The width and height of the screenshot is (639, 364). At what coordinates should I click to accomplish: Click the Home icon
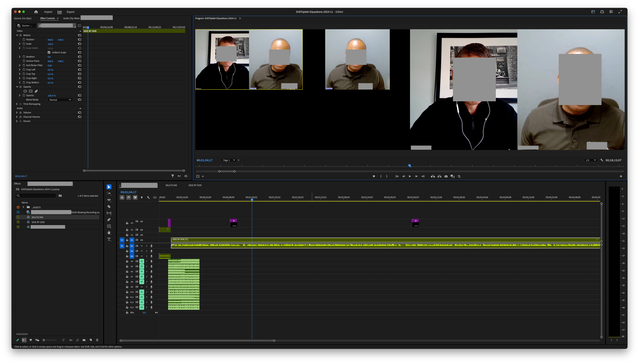click(x=36, y=12)
